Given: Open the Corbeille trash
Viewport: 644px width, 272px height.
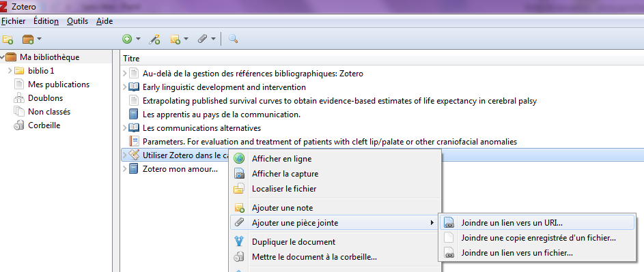Looking at the screenshot, I should pos(44,125).
